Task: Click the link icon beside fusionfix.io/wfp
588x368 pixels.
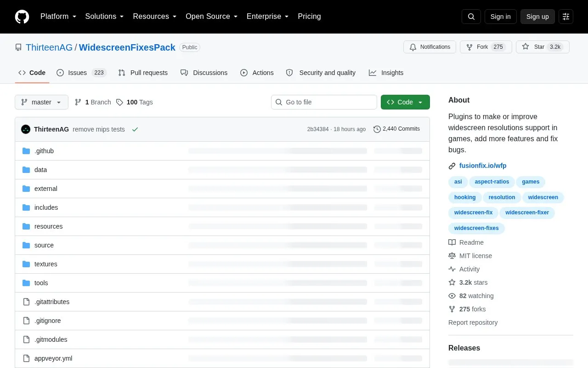Action: coord(452,166)
